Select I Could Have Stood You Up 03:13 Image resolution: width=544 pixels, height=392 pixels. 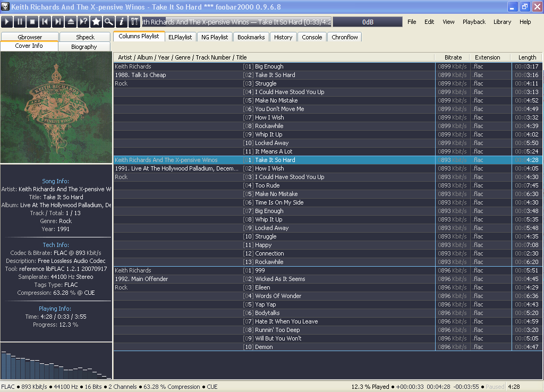(x=328, y=92)
